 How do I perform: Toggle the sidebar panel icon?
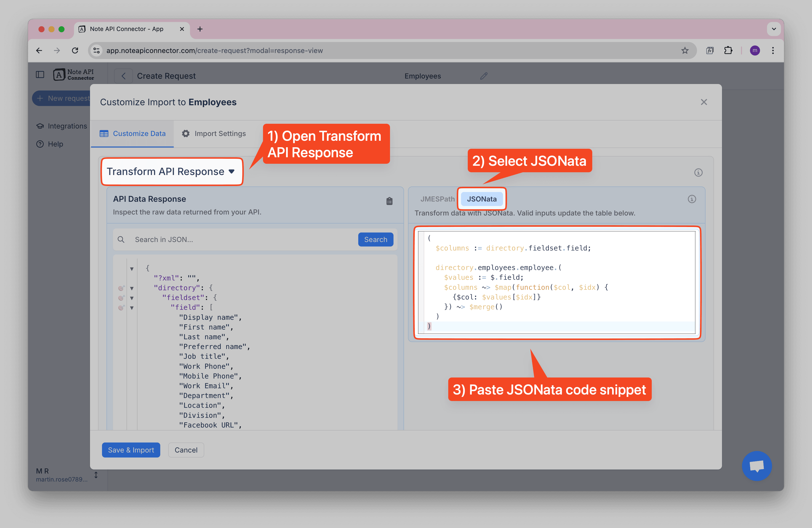[40, 74]
